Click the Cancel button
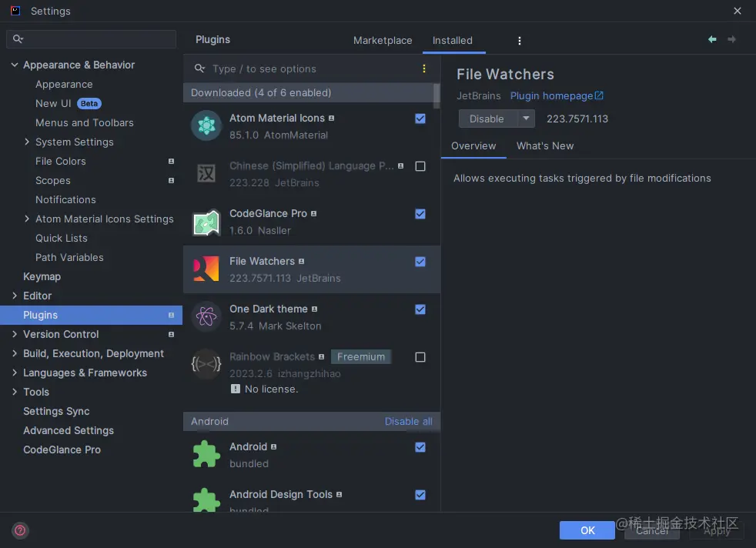Image resolution: width=756 pixels, height=548 pixels. pos(652,530)
